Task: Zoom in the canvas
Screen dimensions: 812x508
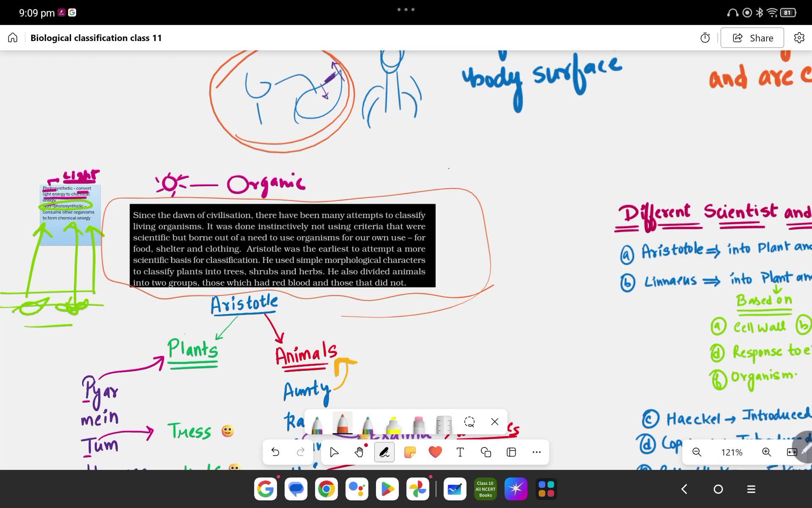Action: 766,452
